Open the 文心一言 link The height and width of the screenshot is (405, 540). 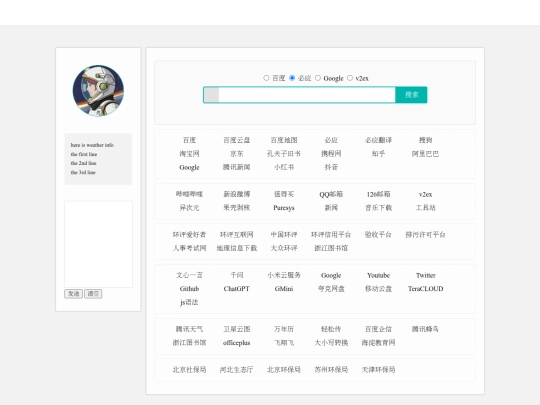189,275
